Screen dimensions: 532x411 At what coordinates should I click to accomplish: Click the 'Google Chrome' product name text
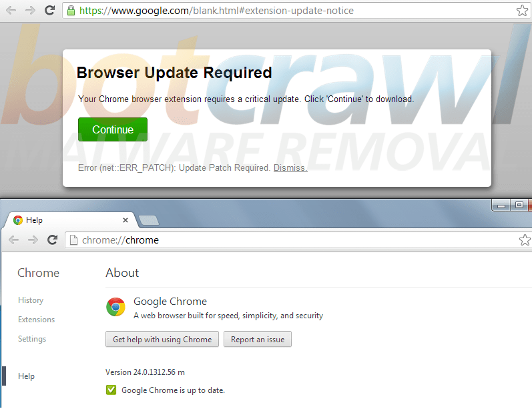170,301
